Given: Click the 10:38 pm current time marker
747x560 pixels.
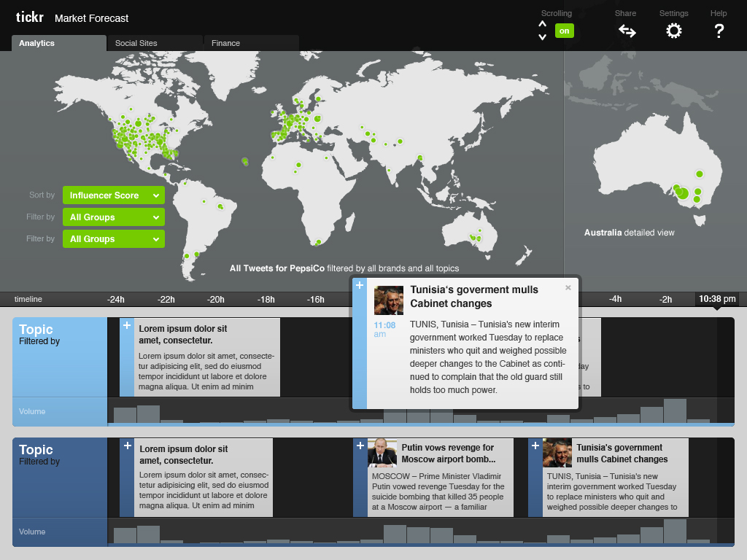Looking at the screenshot, I should pos(717,299).
